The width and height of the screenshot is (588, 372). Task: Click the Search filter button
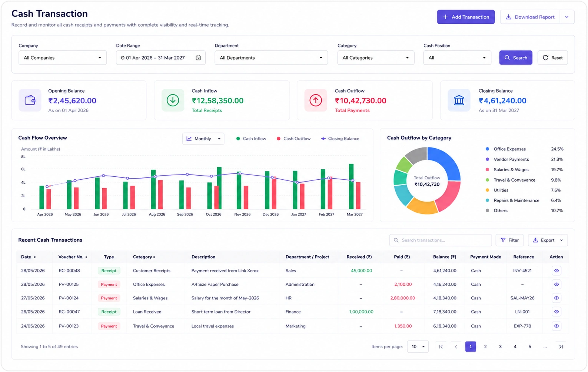516,58
